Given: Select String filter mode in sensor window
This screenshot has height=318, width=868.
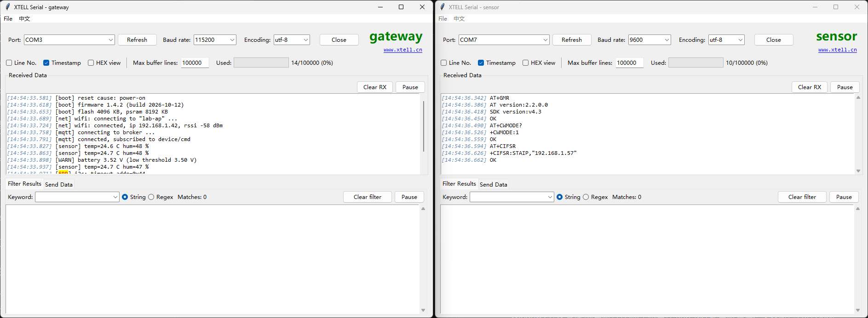Looking at the screenshot, I should coord(559,197).
